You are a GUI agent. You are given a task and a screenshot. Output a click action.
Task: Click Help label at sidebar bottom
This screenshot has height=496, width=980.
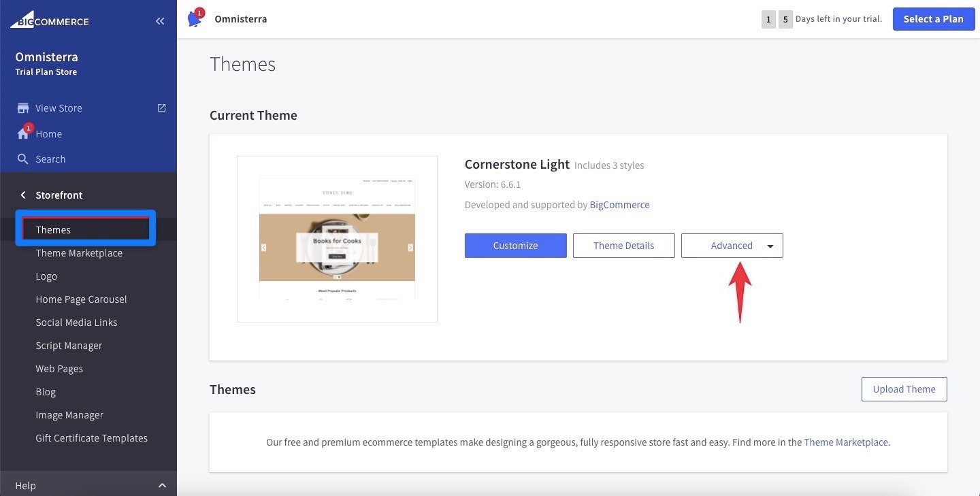(26, 486)
